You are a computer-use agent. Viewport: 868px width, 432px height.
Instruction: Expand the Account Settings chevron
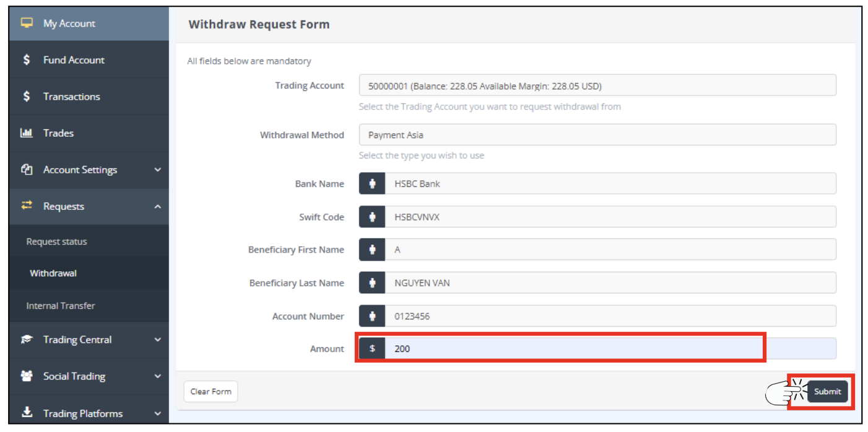pos(157,170)
